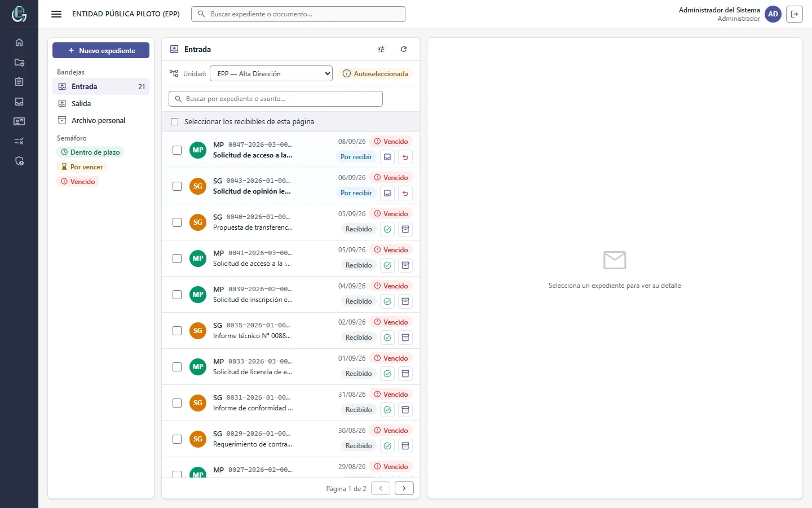812x508 pixels.
Task: Focus the 'Buscar por expediente o asunto' field
Action: [x=276, y=99]
